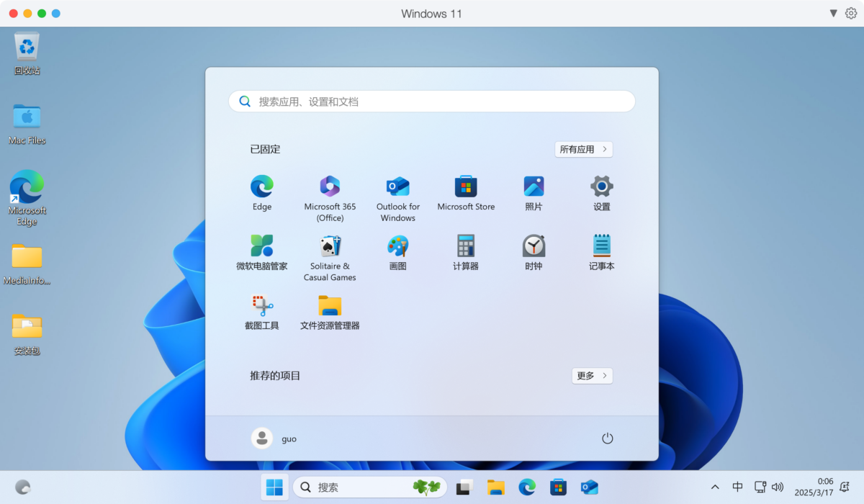Launch Microsoft 365 (Office) from Start
Viewport: 864px width, 504px height.
pyautogui.click(x=330, y=199)
